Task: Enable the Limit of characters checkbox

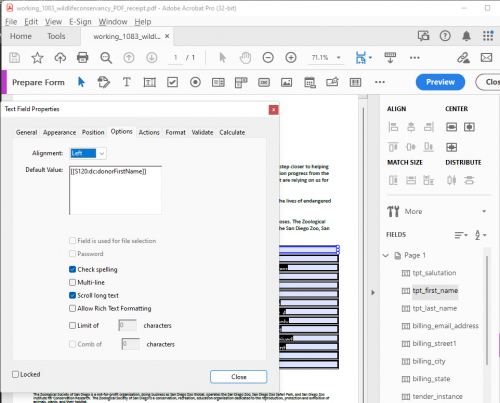Action: coord(72,325)
